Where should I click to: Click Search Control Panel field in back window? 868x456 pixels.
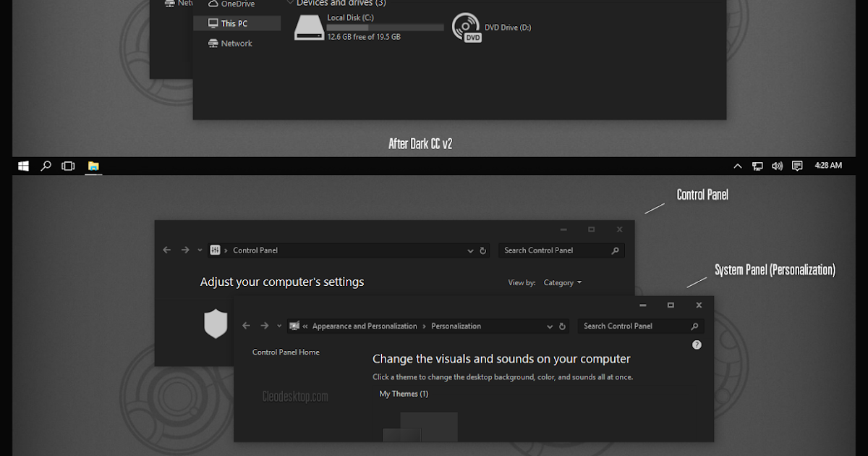pyautogui.click(x=561, y=250)
